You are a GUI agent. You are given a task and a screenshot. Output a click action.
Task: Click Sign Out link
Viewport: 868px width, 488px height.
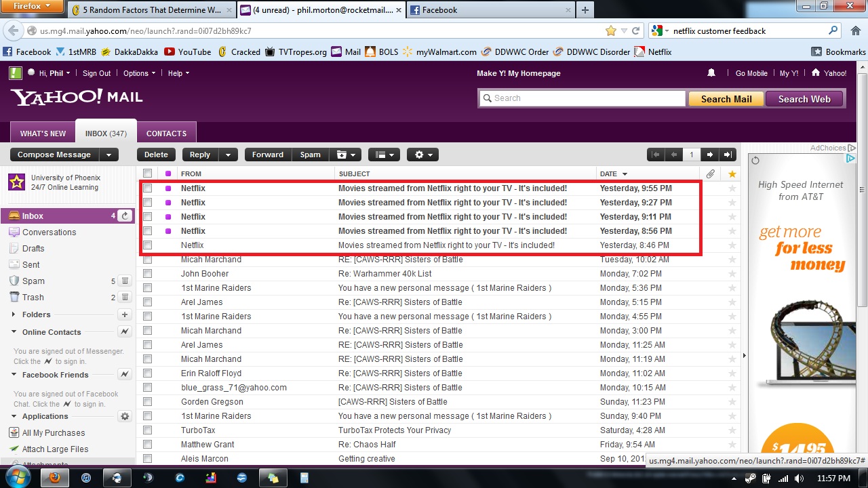pos(96,73)
